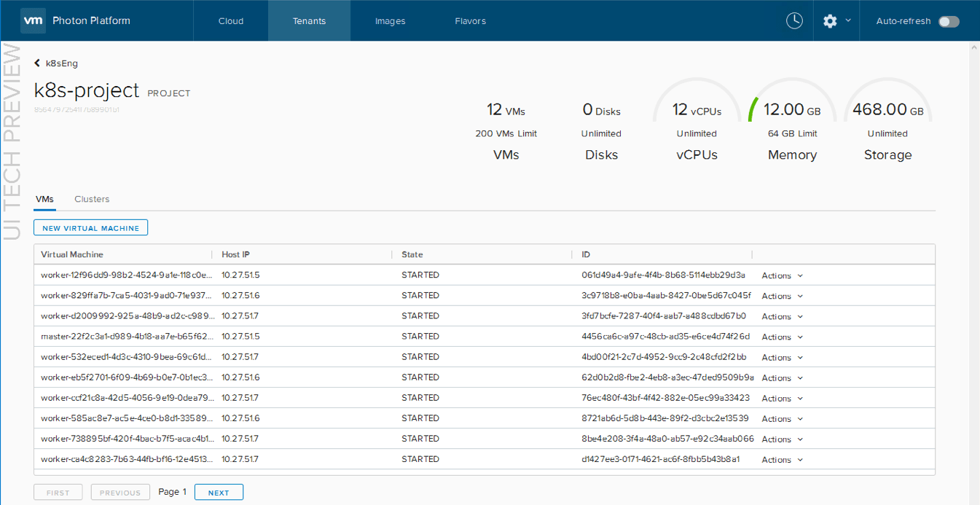Click the Next page button
The height and width of the screenshot is (505, 980).
point(219,493)
